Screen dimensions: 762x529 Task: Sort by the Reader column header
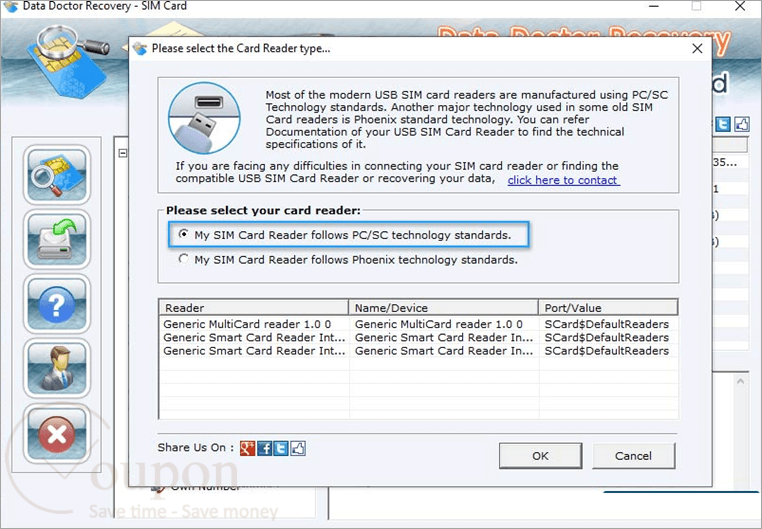(253, 308)
